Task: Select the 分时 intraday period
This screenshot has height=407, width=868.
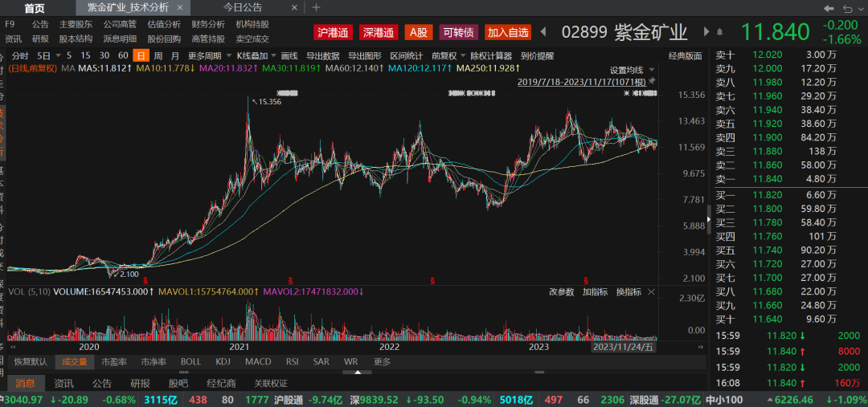Action: 20,56
